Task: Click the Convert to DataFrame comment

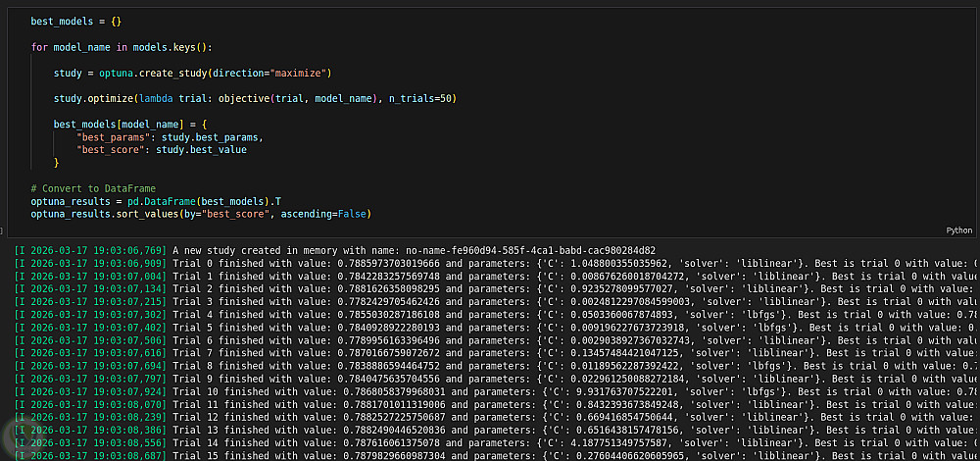Action: (x=92, y=188)
